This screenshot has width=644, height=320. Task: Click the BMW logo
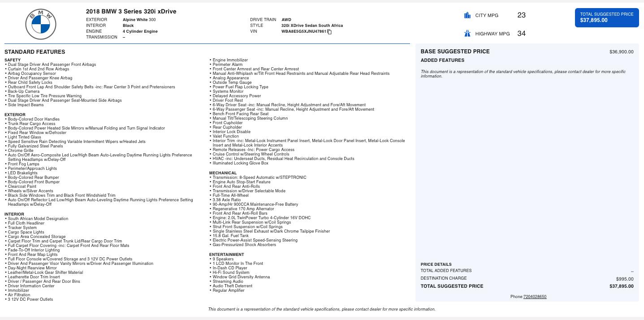point(41,24)
